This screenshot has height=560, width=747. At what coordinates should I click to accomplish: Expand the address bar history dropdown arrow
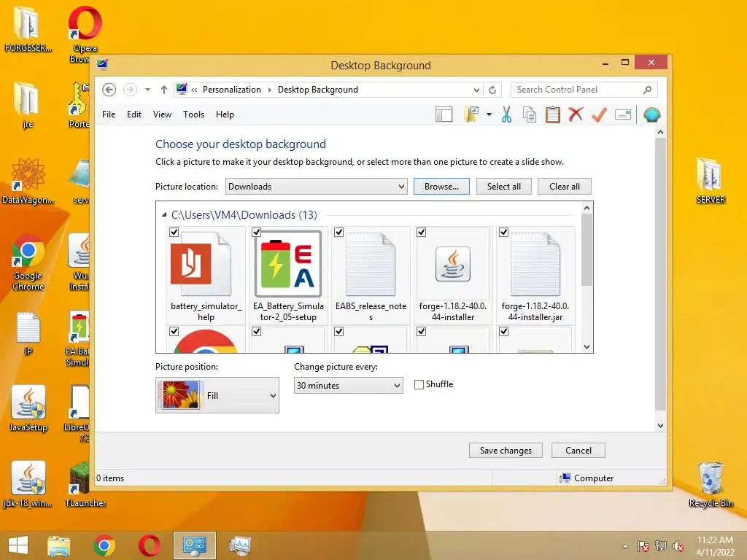click(476, 90)
